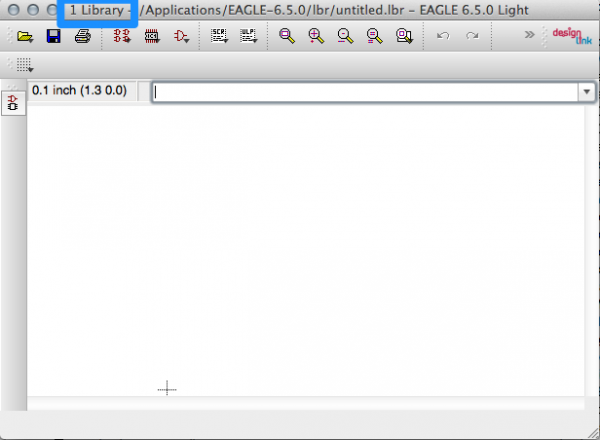
Task: Open the Symbol editor gate icon
Action: click(181, 36)
